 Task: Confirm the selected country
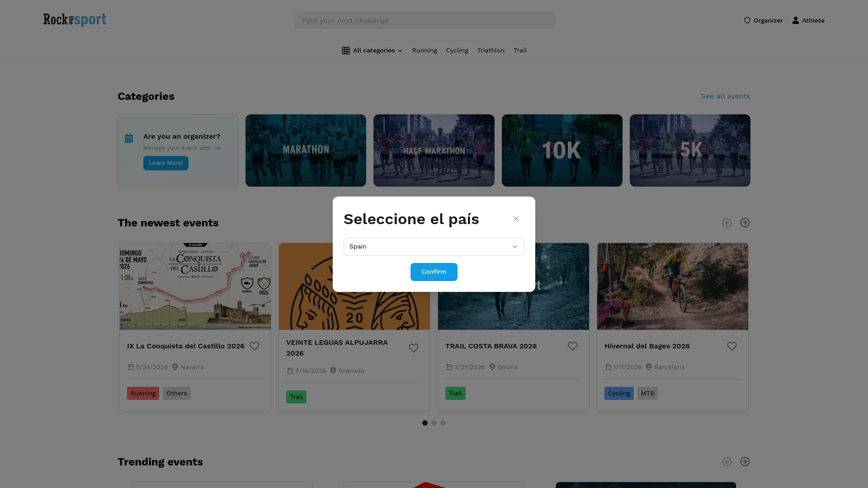coord(434,272)
